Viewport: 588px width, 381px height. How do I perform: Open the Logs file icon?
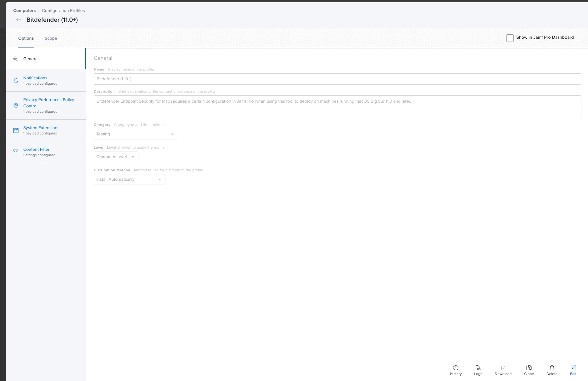coord(478,368)
